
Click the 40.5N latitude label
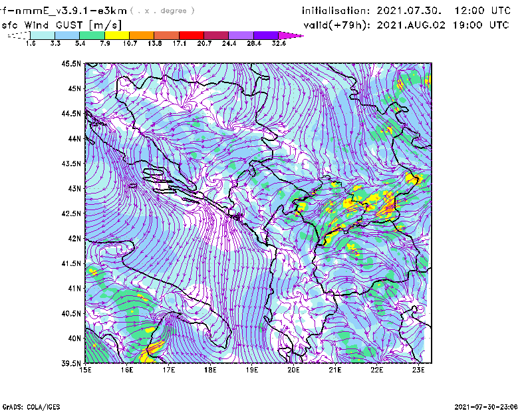click(71, 313)
